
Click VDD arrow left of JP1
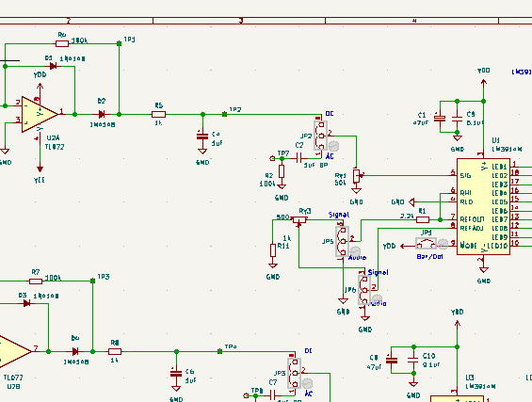tap(403, 246)
